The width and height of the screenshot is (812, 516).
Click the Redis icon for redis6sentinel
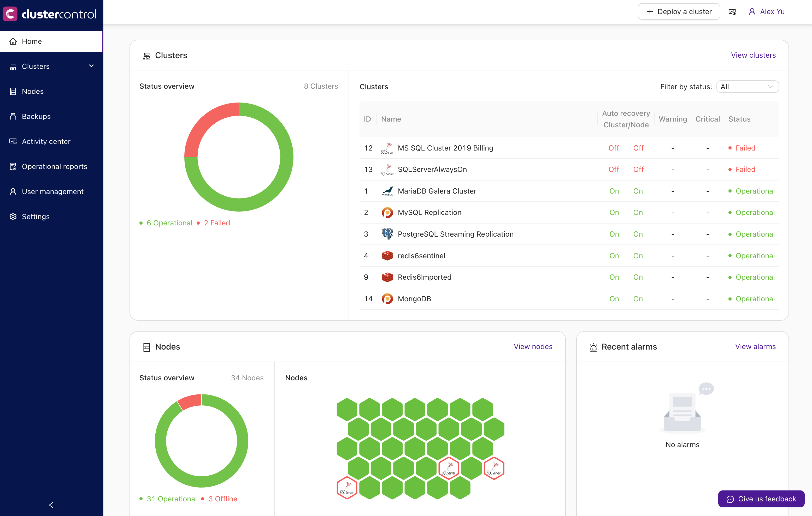387,256
